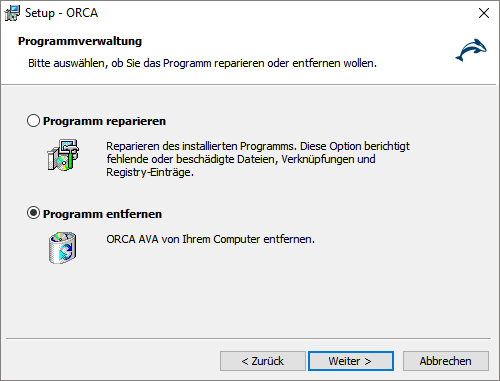Close the Setup - ORCA window
Image resolution: width=500 pixels, height=381 pixels.
point(484,13)
